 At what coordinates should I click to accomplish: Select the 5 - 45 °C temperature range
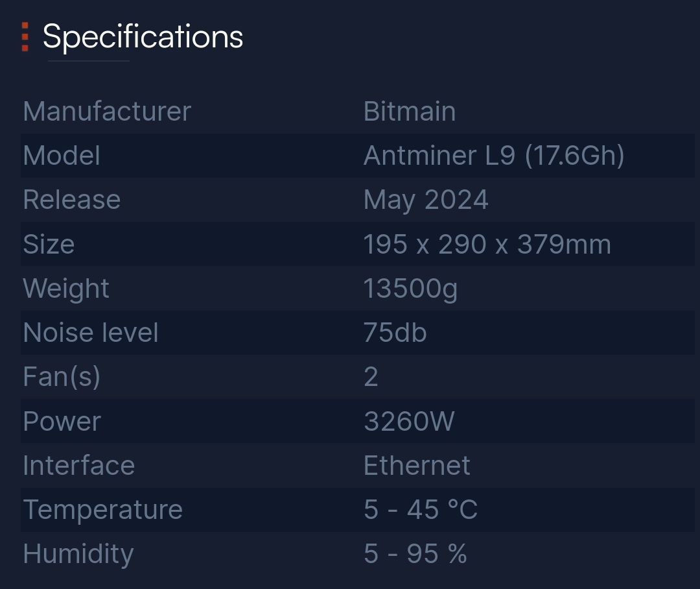click(420, 510)
